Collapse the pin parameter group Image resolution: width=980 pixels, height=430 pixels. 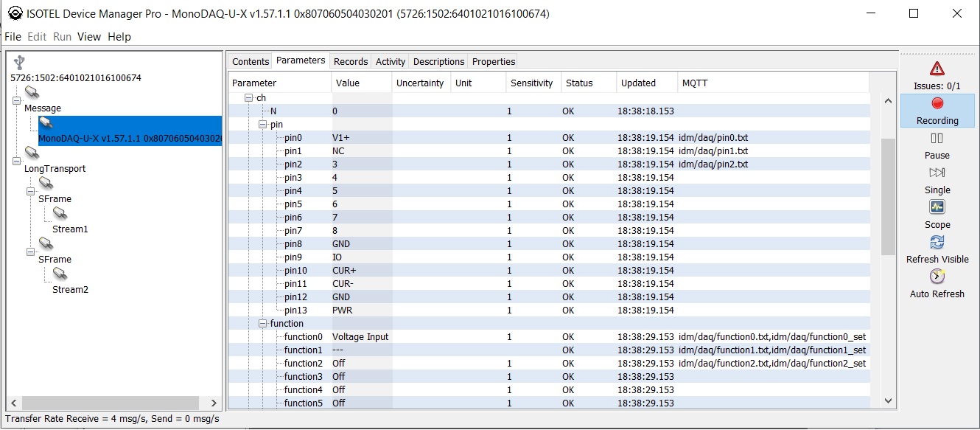[263, 125]
